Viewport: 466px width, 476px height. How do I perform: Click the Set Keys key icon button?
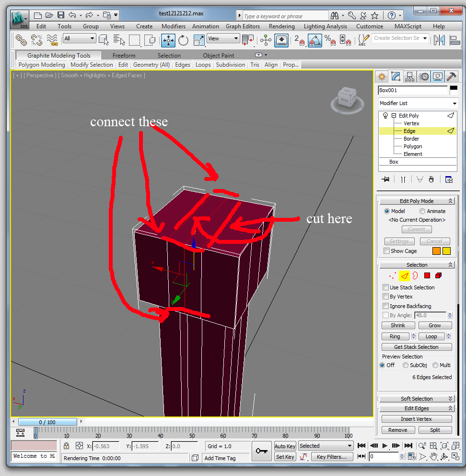point(261,451)
